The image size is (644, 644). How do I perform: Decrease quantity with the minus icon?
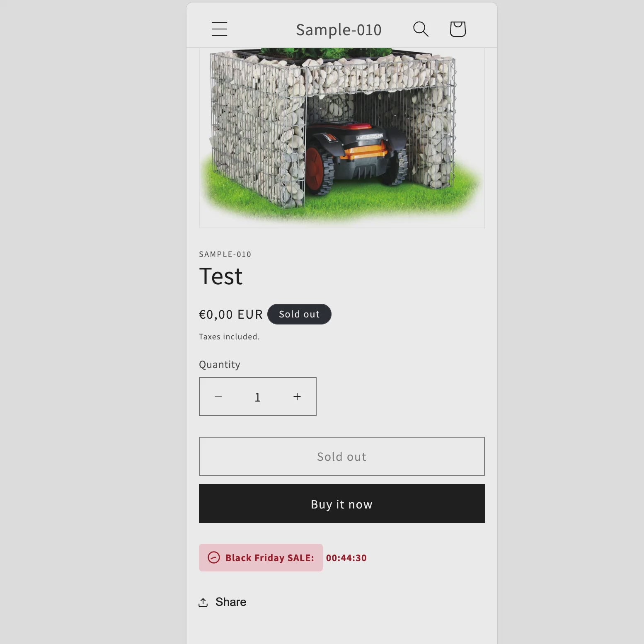(218, 397)
